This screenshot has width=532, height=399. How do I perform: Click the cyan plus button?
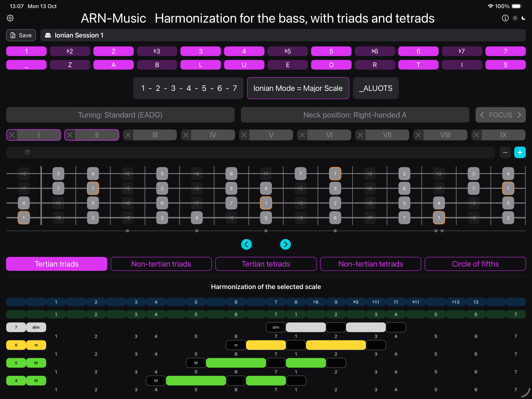click(x=520, y=153)
